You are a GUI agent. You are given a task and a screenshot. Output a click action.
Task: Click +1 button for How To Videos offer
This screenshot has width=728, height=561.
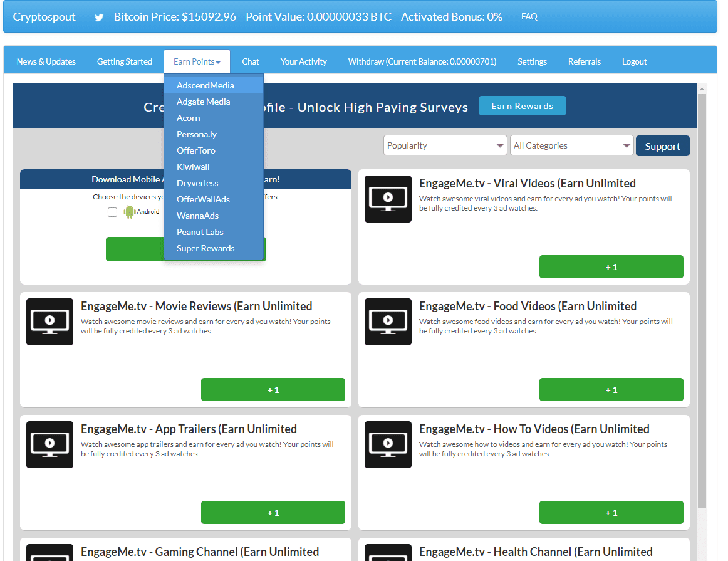tap(611, 513)
